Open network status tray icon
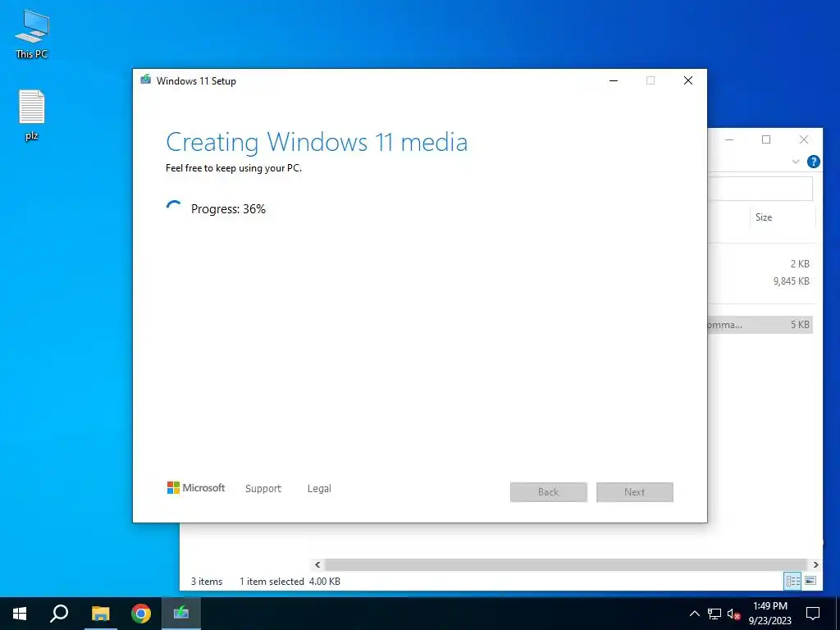This screenshot has width=840, height=630. (714, 614)
